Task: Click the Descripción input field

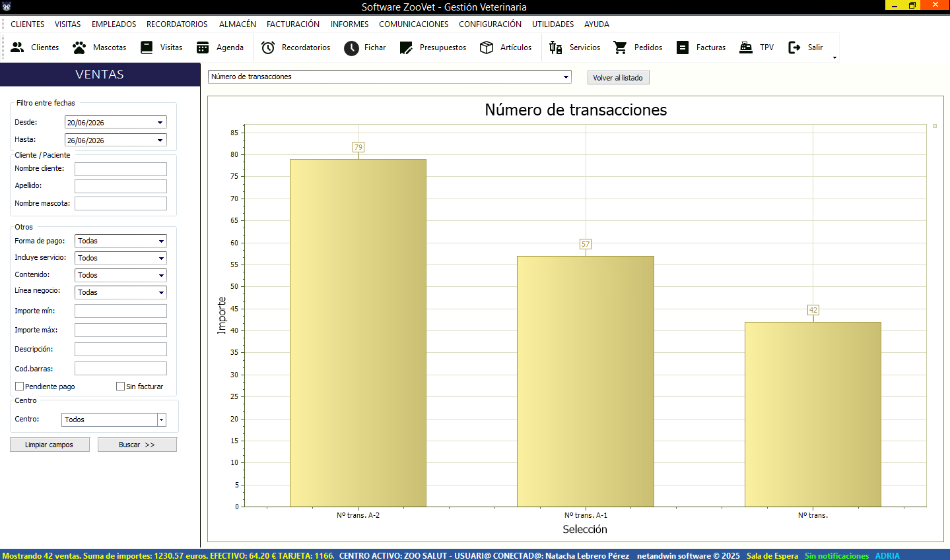Action: click(121, 349)
